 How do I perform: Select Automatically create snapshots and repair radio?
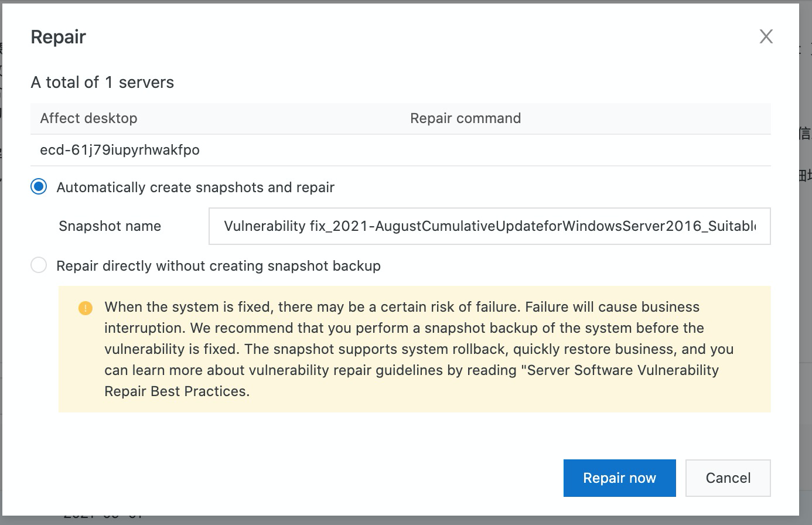39,187
